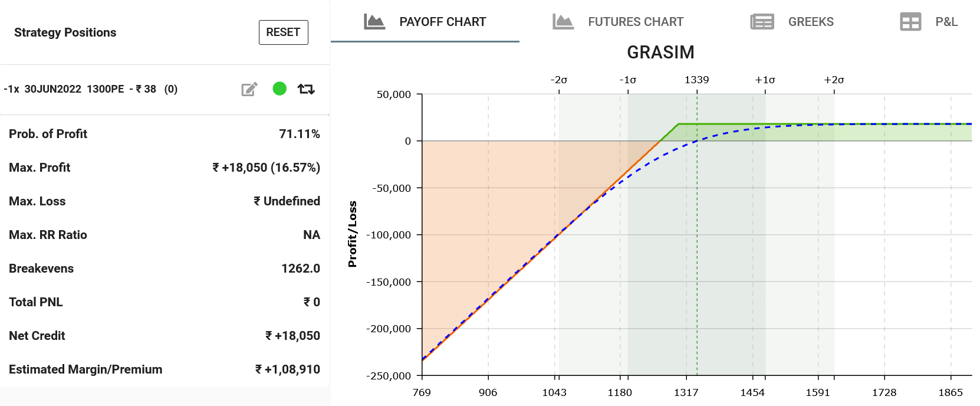Viewport: 980px width, 406px height.
Task: Click the swap buy/sell arrows icon
Action: point(306,89)
